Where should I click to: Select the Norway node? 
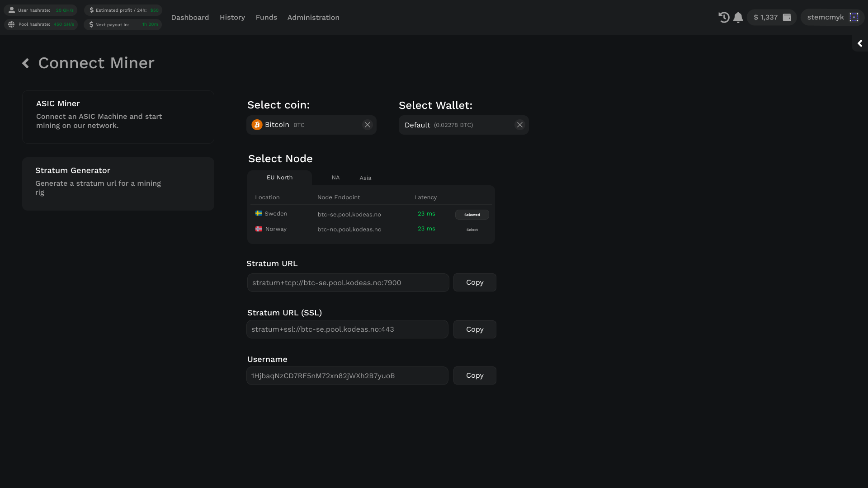[x=472, y=230]
